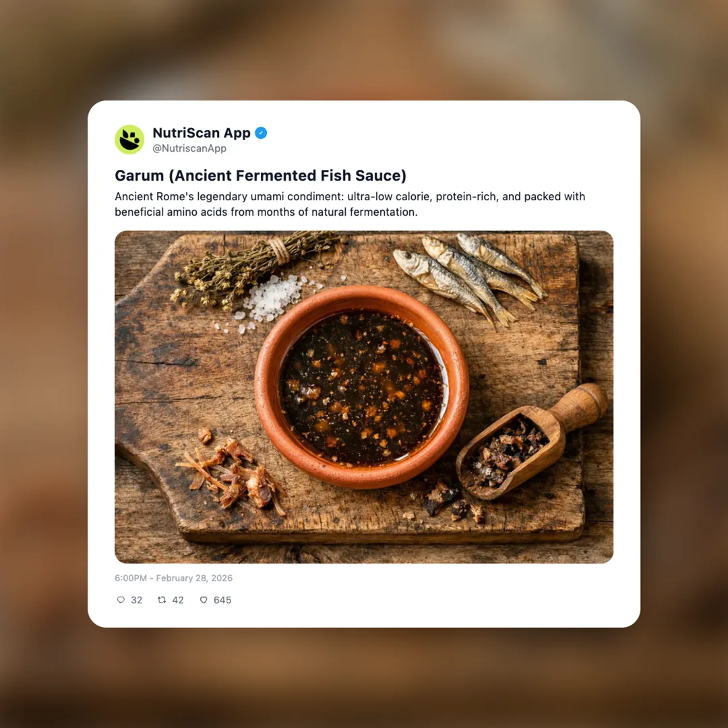This screenshot has height=728, width=728.
Task: Click the shredded fish flakes in the photo
Action: [231, 476]
